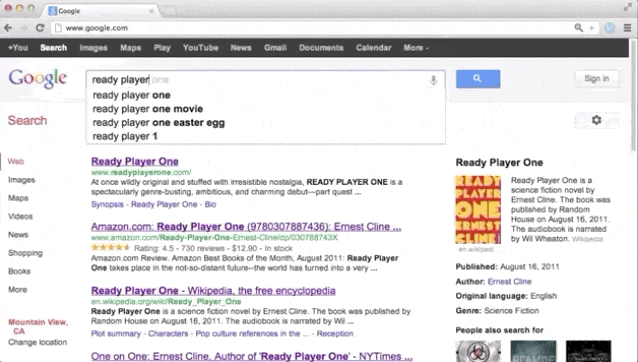Click the zoom magnifier icon in address bar

(578, 28)
